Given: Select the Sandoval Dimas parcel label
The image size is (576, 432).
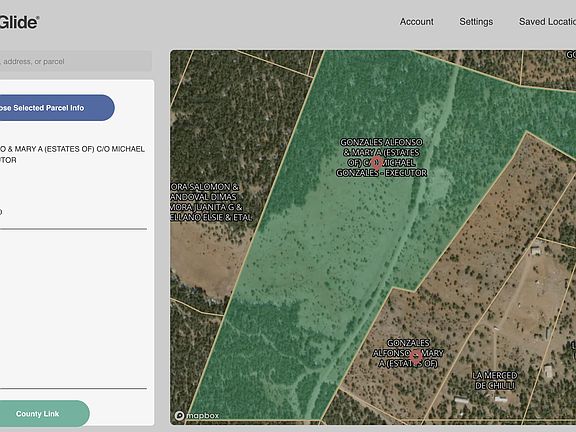Looking at the screenshot, I should click(x=204, y=197).
